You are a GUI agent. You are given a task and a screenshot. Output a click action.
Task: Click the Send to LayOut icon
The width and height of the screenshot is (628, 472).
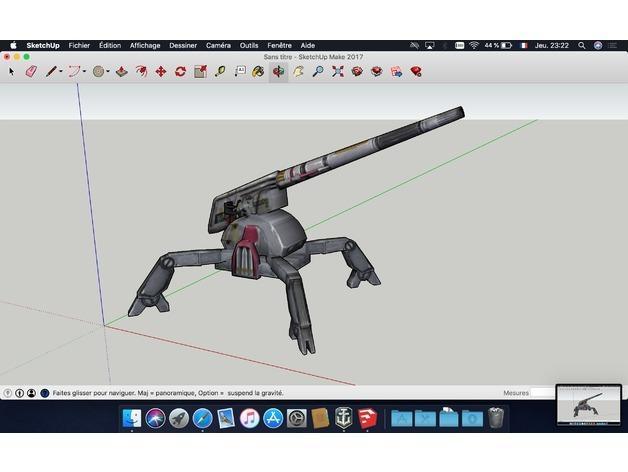click(396, 72)
